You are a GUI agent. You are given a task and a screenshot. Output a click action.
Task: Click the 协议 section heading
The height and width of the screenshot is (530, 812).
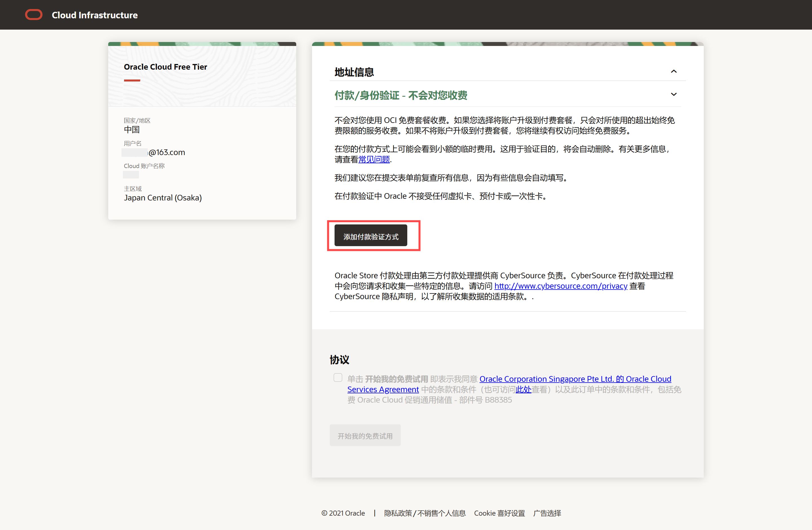[x=339, y=360]
